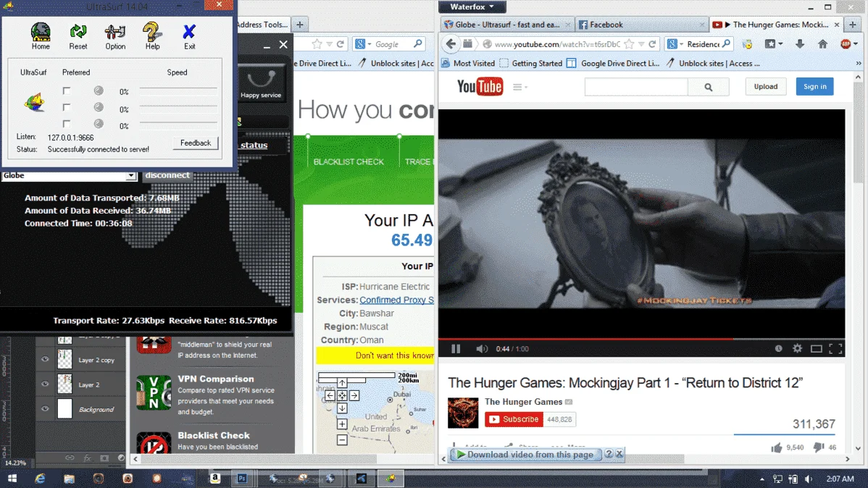Check the second Preferred server checkbox
Image resolution: width=868 pixels, height=488 pixels.
[x=67, y=107]
